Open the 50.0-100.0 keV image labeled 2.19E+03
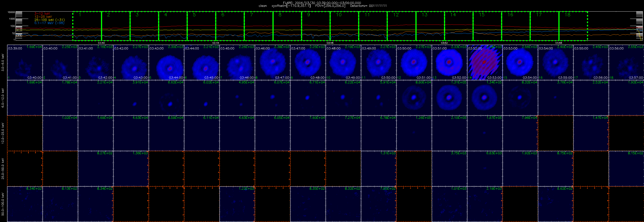The height and width of the screenshot is (222, 644). click(485, 204)
